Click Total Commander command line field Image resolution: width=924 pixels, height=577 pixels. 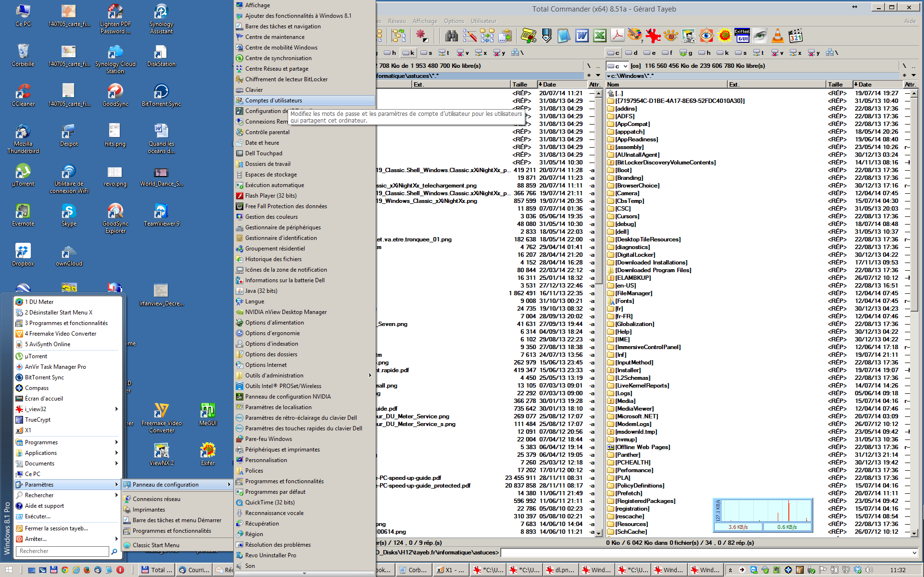(x=709, y=552)
